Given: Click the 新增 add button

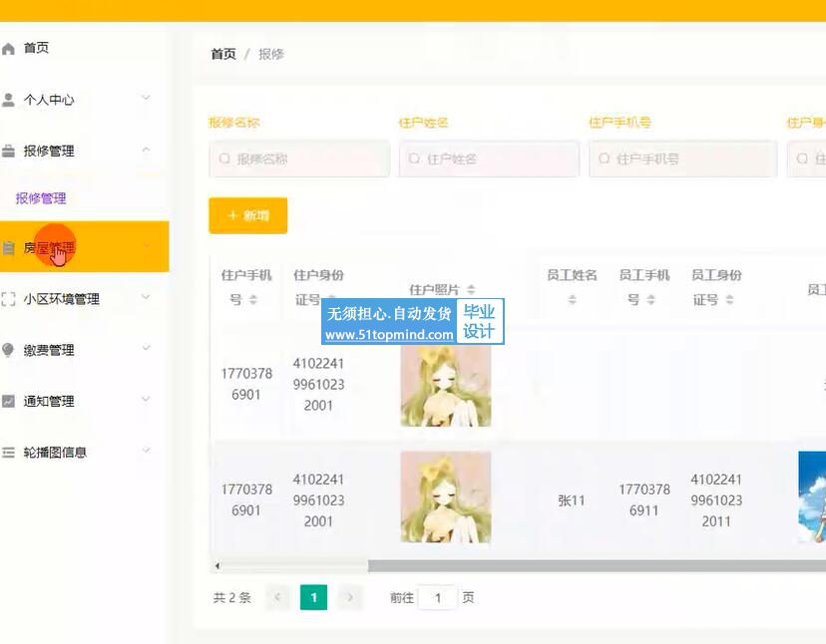Looking at the screenshot, I should (248, 215).
